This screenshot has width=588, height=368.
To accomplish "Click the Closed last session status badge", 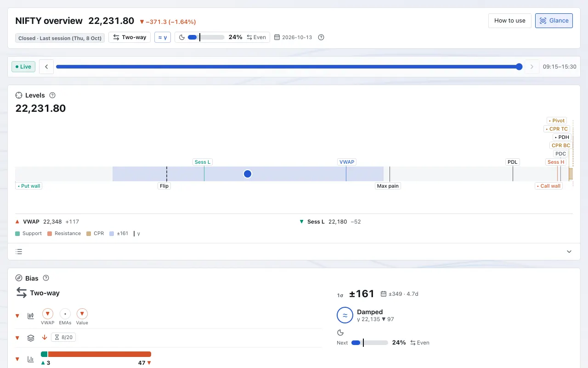I will [60, 38].
